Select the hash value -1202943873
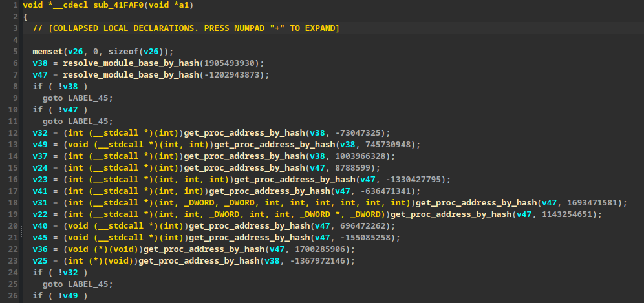Screen dimensions: 644x303 pyautogui.click(x=231, y=75)
